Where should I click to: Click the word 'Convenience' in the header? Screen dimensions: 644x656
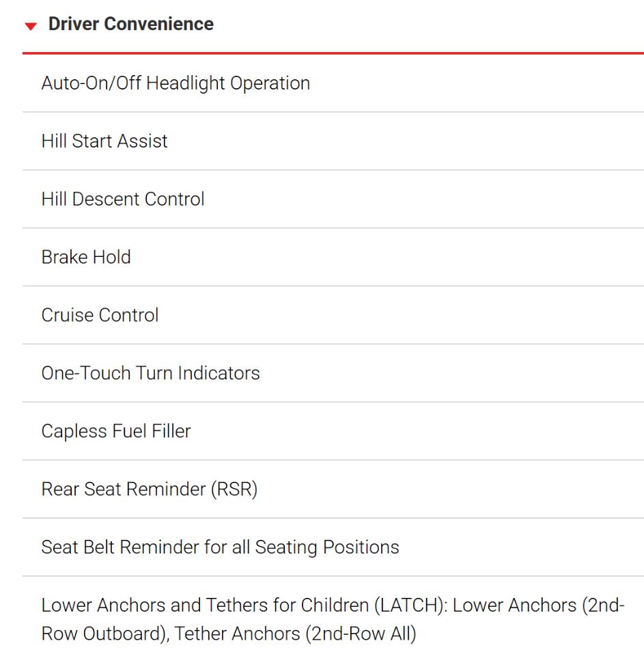tap(159, 24)
